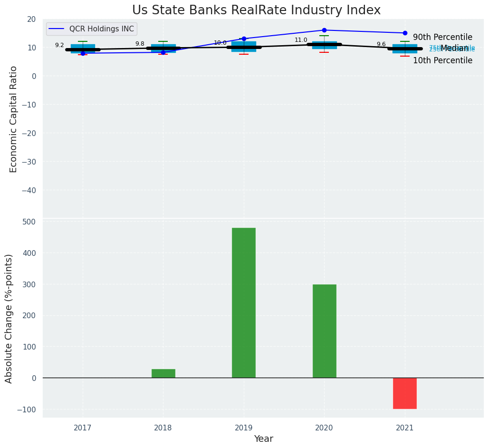Click the '500' tick on the change axis
Viewport: 489px width, 448px height.
pos(30,222)
